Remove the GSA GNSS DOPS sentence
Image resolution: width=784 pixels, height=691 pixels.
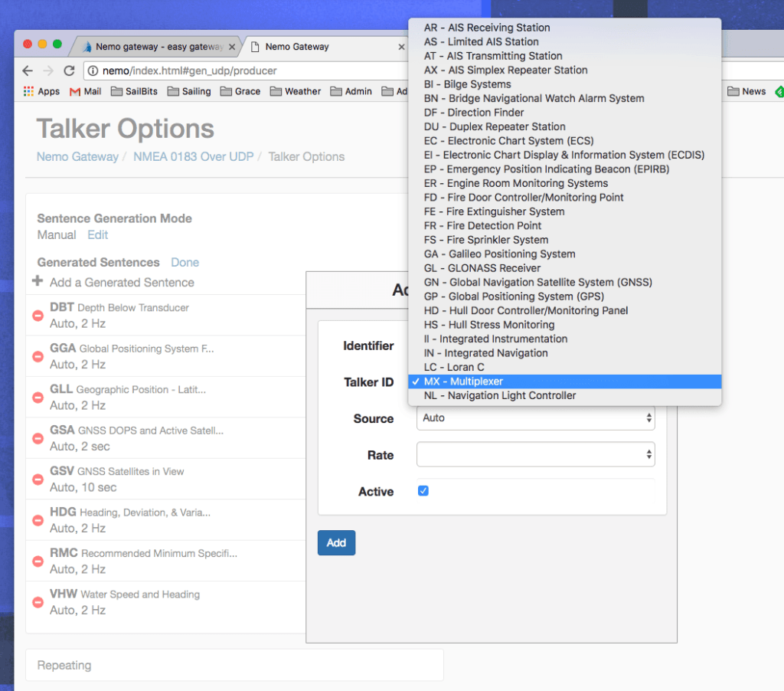tap(38, 439)
